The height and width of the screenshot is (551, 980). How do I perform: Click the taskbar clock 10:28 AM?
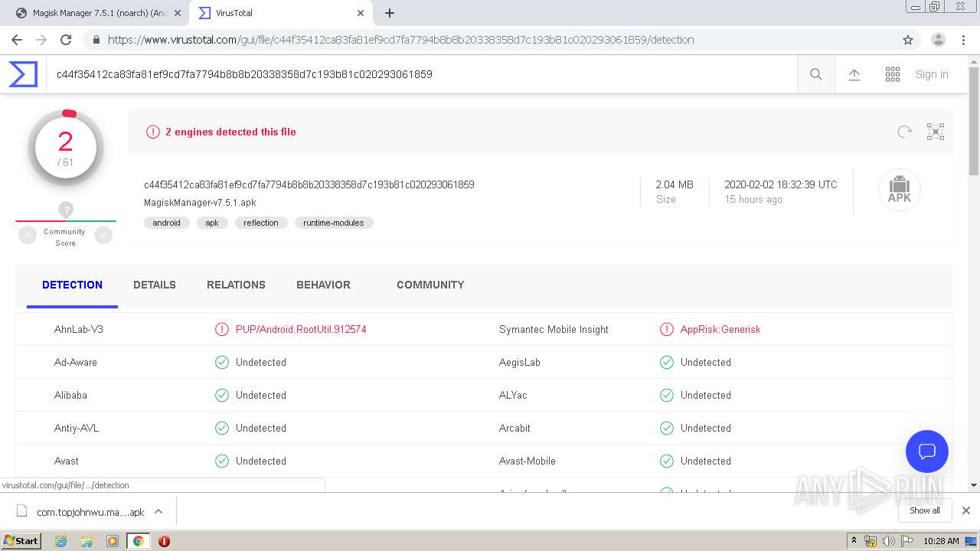click(941, 541)
